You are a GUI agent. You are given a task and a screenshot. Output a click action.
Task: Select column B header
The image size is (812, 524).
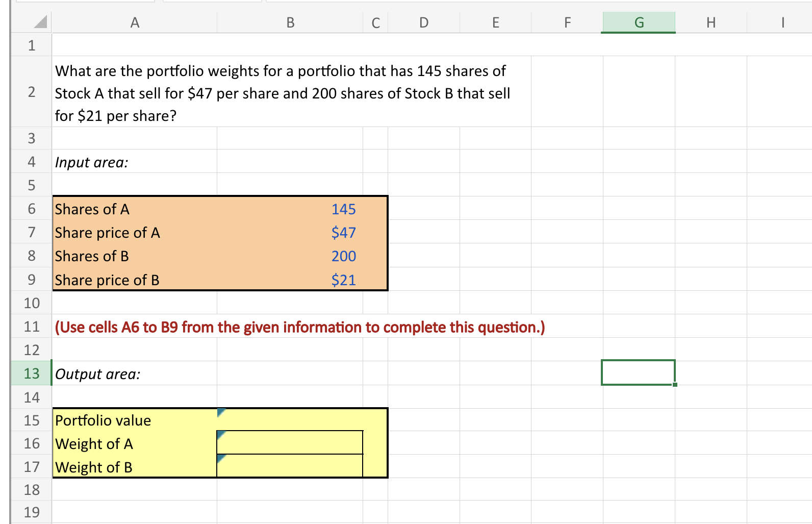(x=290, y=22)
